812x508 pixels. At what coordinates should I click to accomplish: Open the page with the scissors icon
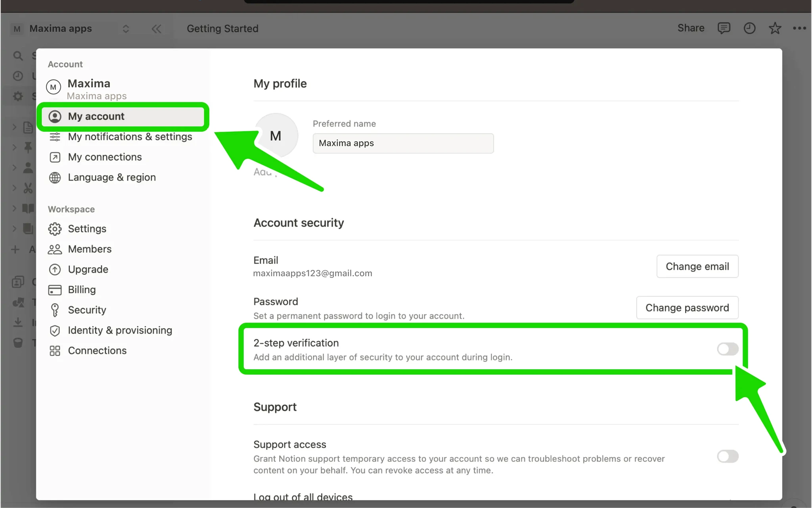[28, 188]
